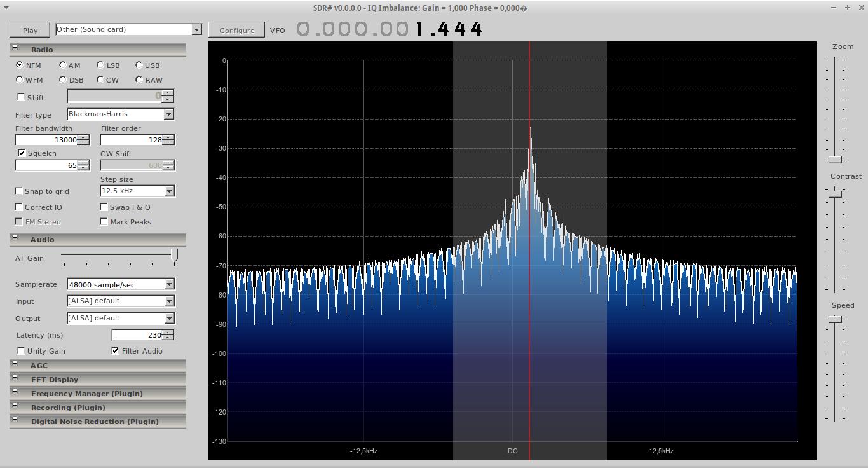Screen dimensions: 868x468
Task: Enable the Shift checkbox
Action: [x=21, y=97]
